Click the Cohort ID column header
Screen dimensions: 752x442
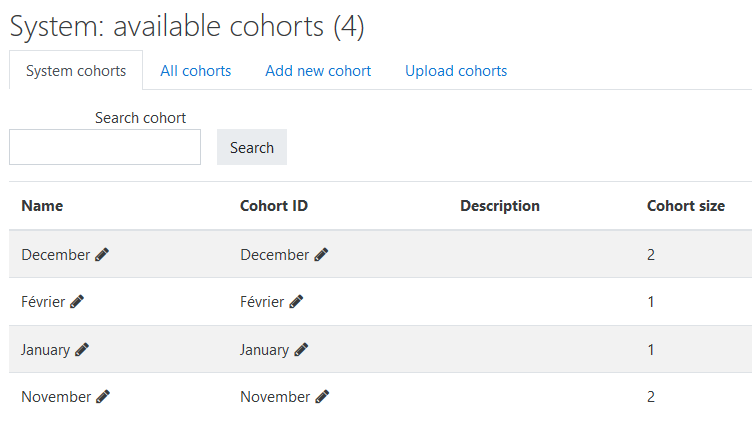274,206
